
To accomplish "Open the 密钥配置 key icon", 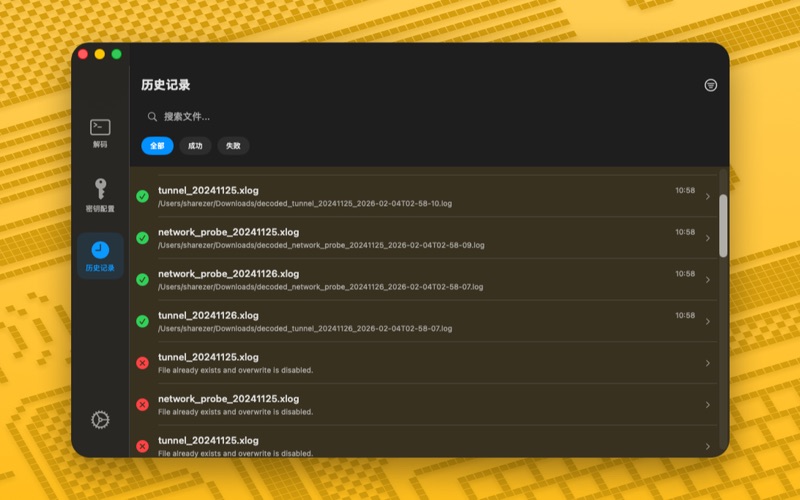I will click(x=101, y=189).
